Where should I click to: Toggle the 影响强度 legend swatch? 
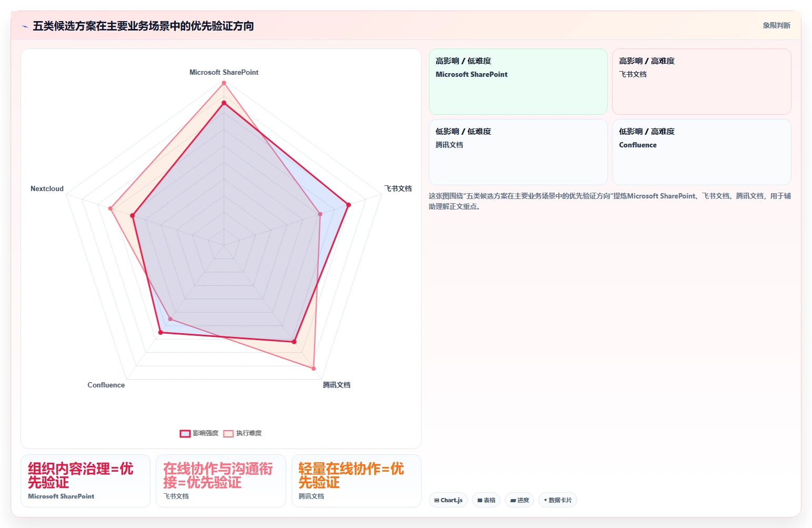185,433
